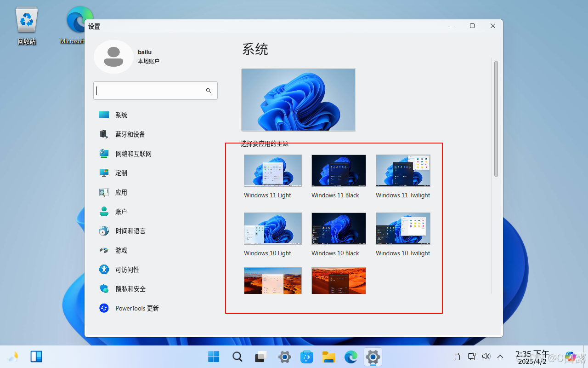The height and width of the screenshot is (368, 588).
Task: Open Task View in the taskbar
Action: click(261, 356)
